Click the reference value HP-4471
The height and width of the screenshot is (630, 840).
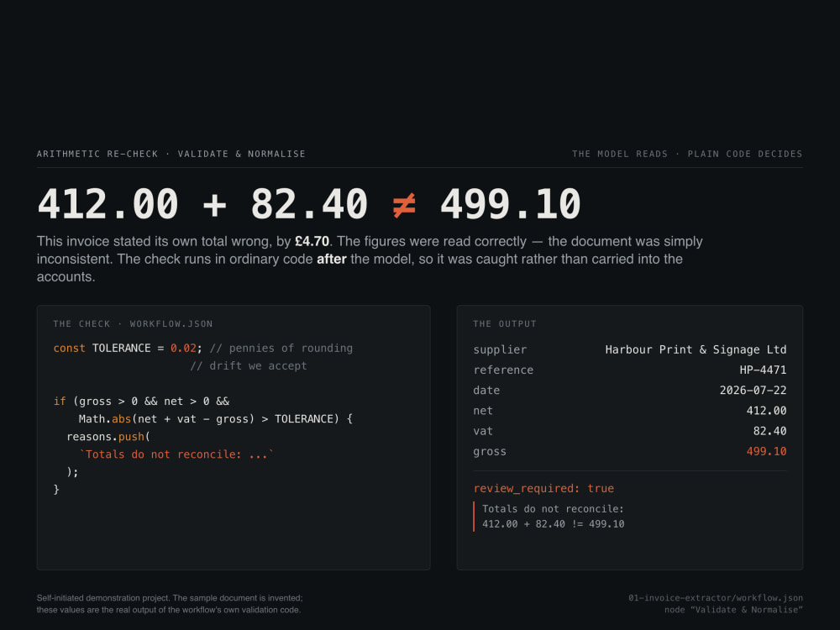coord(763,370)
